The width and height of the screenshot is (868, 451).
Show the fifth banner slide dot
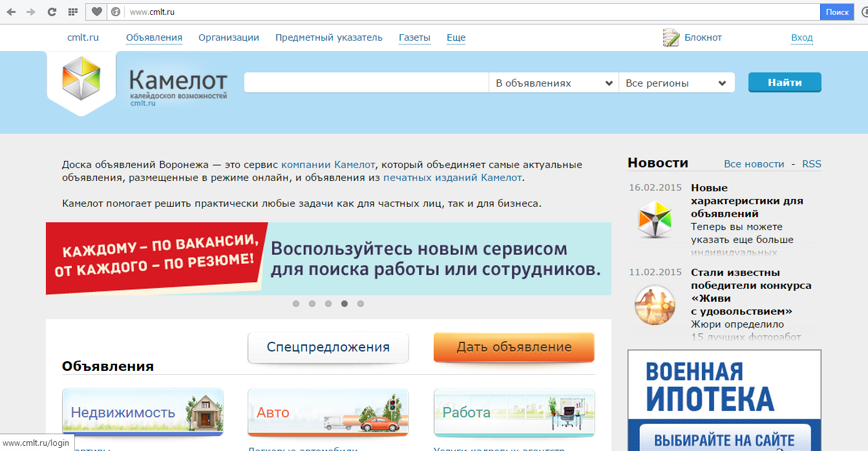(361, 304)
